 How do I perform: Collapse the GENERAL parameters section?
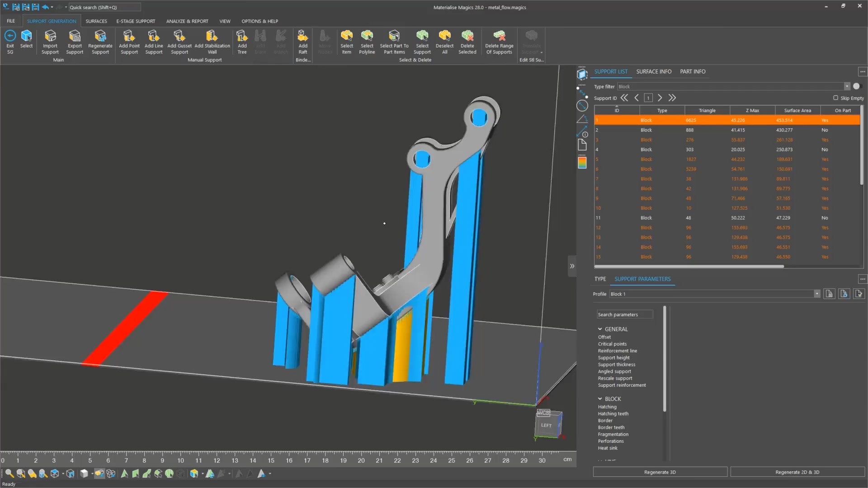[x=600, y=329]
